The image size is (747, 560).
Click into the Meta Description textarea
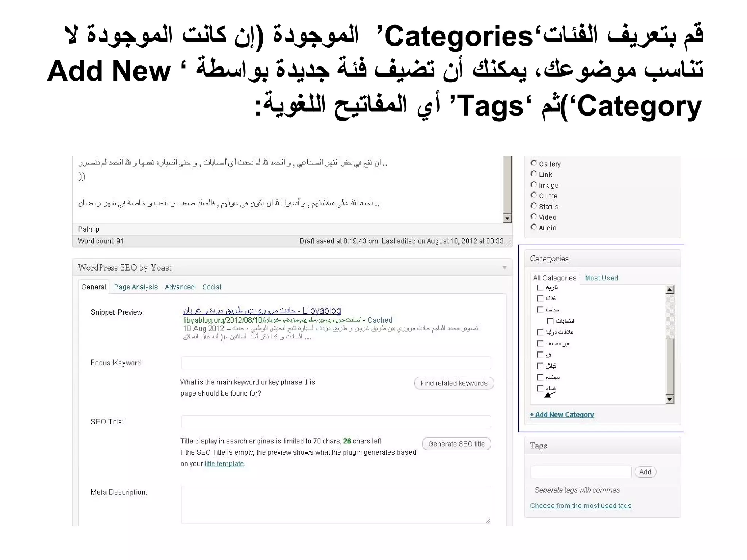(336, 505)
